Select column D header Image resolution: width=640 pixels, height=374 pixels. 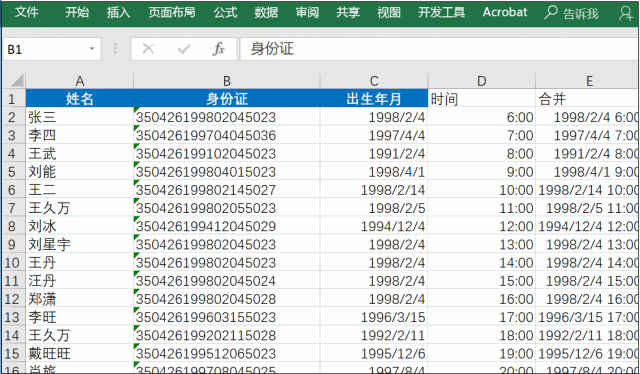click(x=482, y=80)
